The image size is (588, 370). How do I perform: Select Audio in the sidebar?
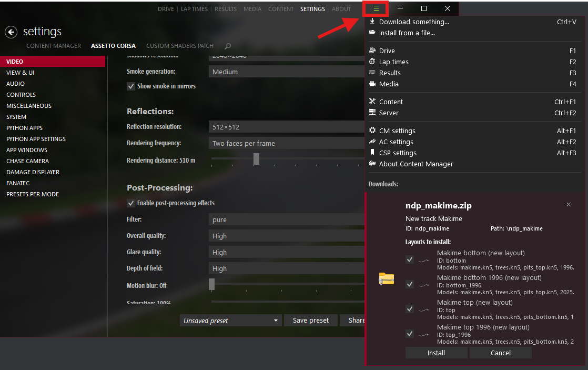coord(53,84)
